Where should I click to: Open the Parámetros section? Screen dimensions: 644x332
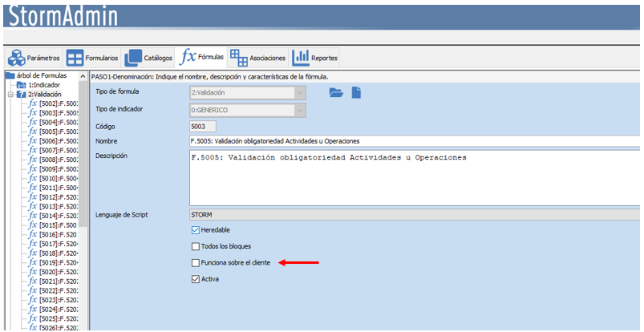pyautogui.click(x=34, y=58)
